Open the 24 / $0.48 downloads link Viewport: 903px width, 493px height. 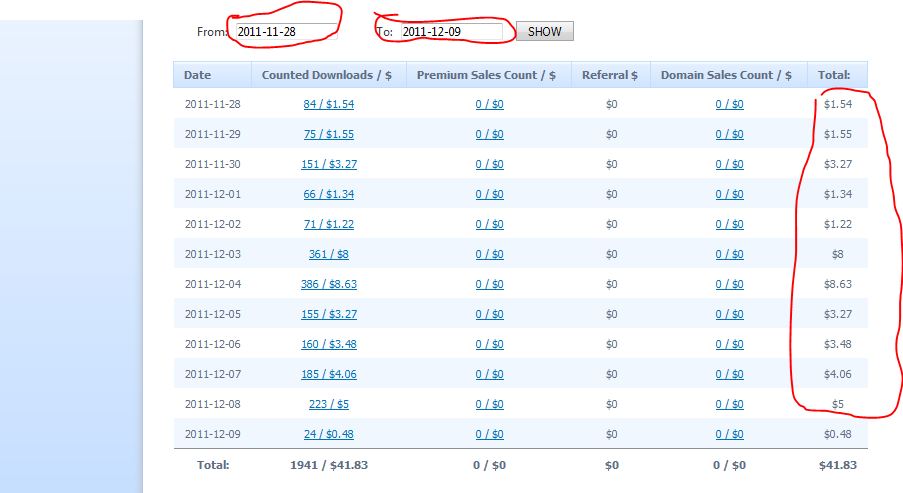click(x=328, y=434)
